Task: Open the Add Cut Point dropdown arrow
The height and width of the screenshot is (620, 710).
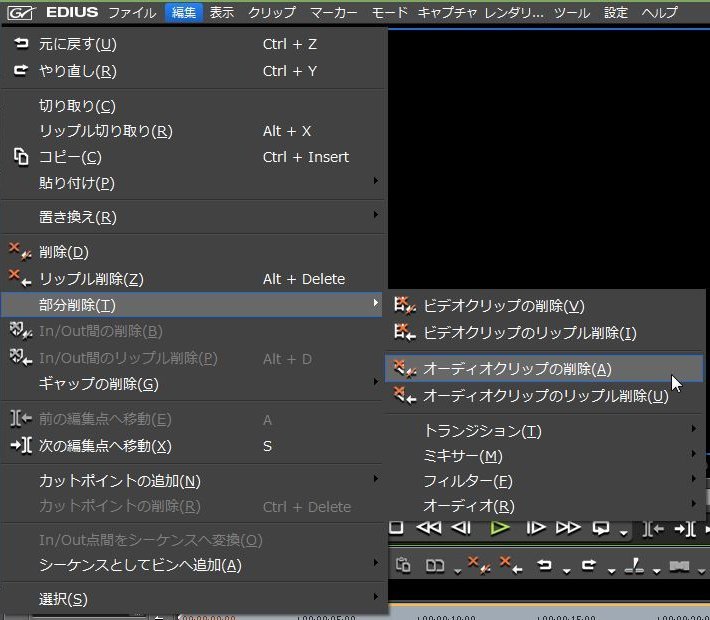Action: point(657,571)
